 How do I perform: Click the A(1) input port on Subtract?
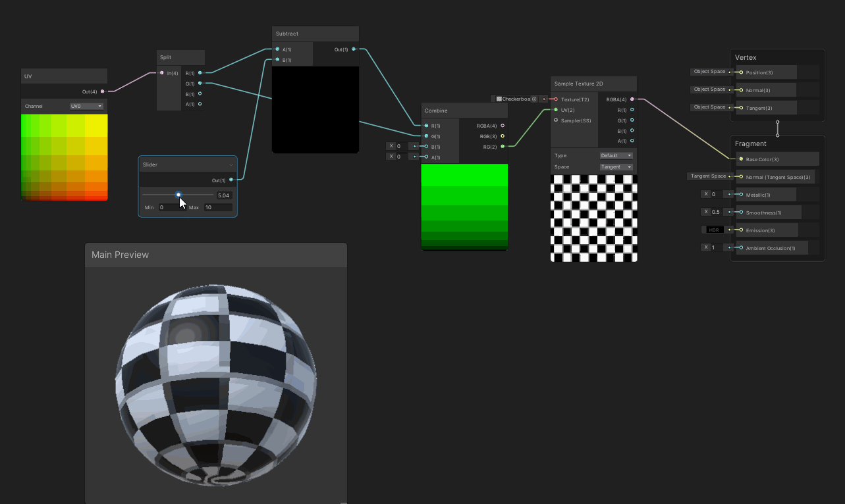point(277,49)
